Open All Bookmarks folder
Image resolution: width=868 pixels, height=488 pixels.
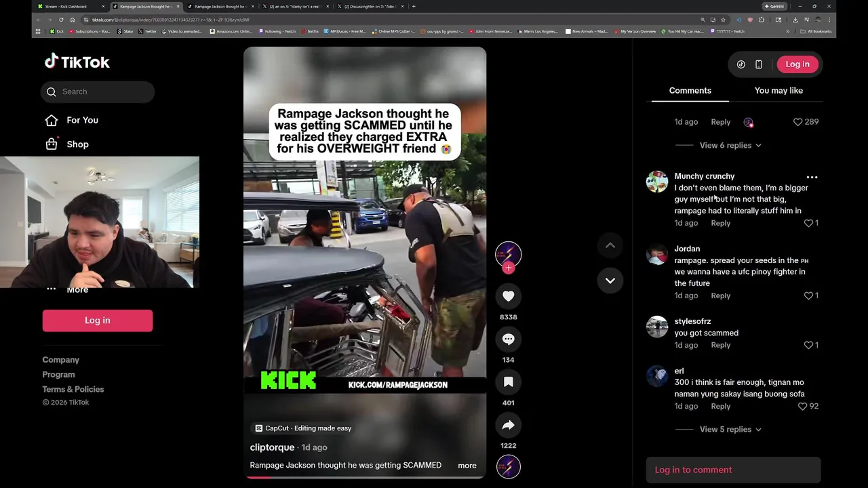[816, 31]
